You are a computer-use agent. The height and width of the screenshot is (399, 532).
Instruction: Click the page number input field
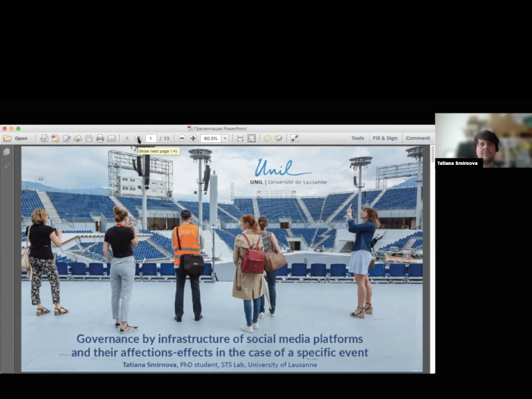coord(151,138)
